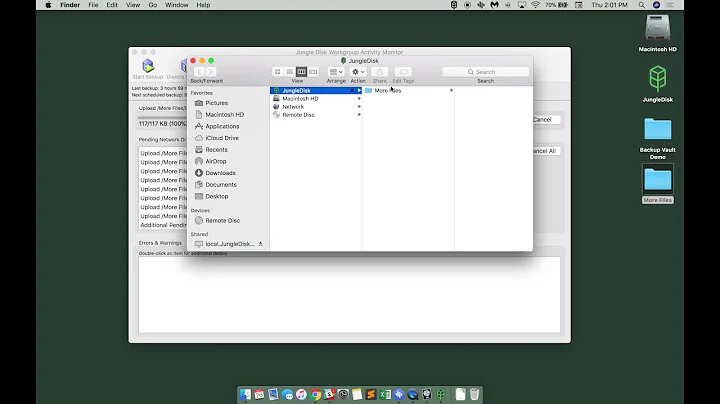720x404 pixels.
Task: Open Jungle Disk from the Dock
Action: (x=441, y=394)
